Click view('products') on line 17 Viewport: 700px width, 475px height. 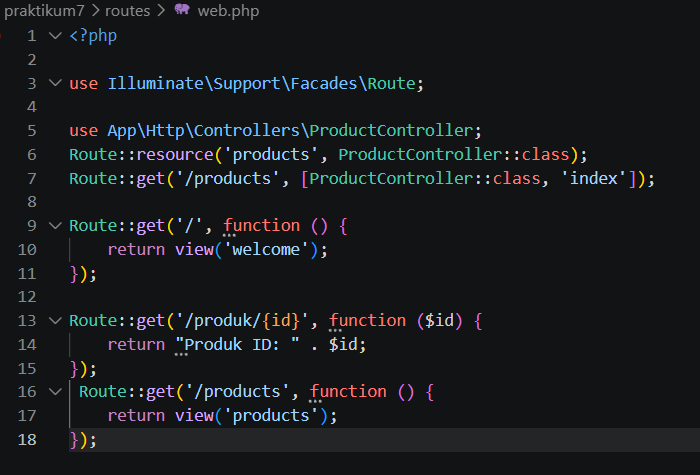click(x=252, y=416)
